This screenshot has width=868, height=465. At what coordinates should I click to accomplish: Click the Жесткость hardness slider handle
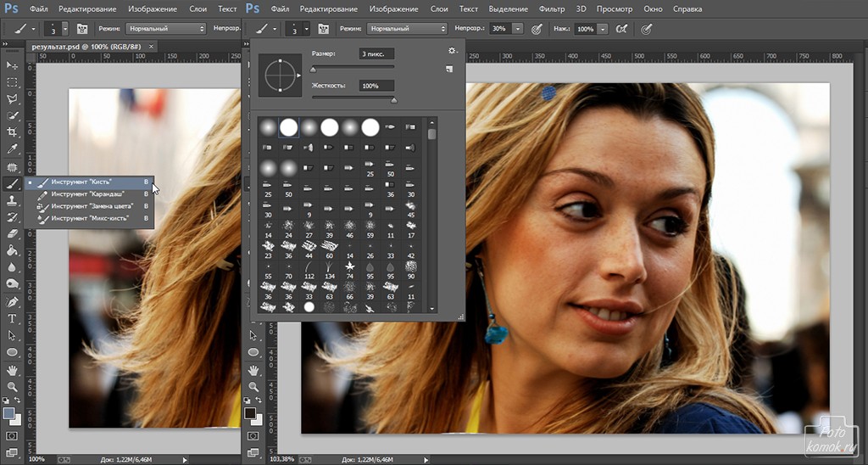click(393, 99)
